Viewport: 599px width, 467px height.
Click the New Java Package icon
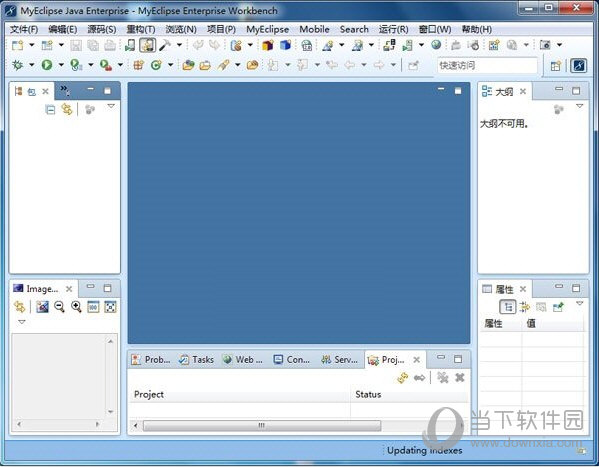138,65
